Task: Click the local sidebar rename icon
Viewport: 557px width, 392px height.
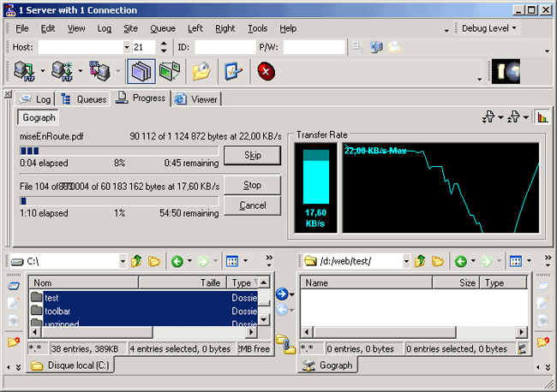Action: [14, 286]
